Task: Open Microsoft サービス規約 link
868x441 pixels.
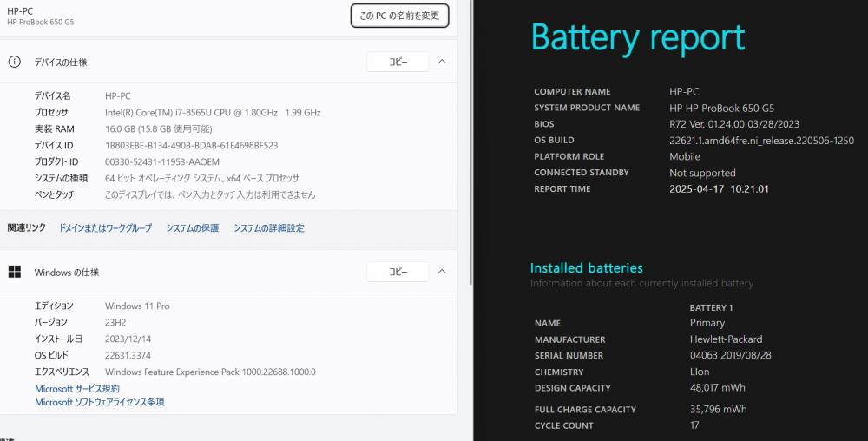Action: click(77, 388)
